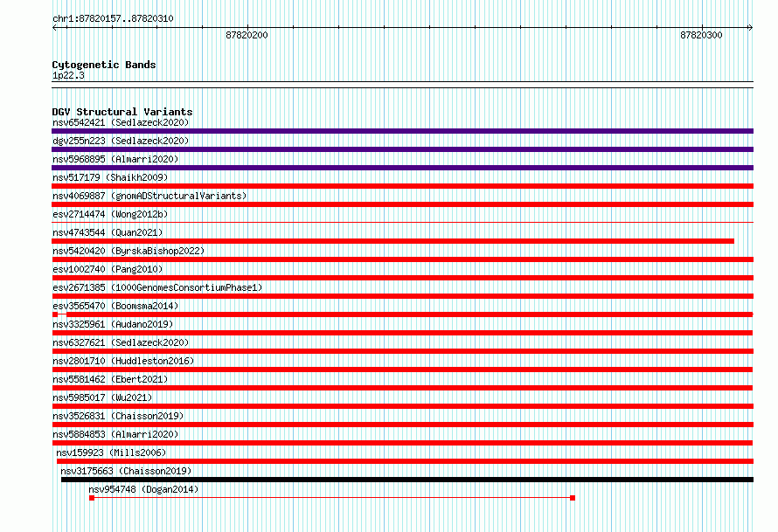This screenshot has height=532, width=778.
Task: Select the nsv3325961 (Audano2019) label
Action: coord(113,324)
